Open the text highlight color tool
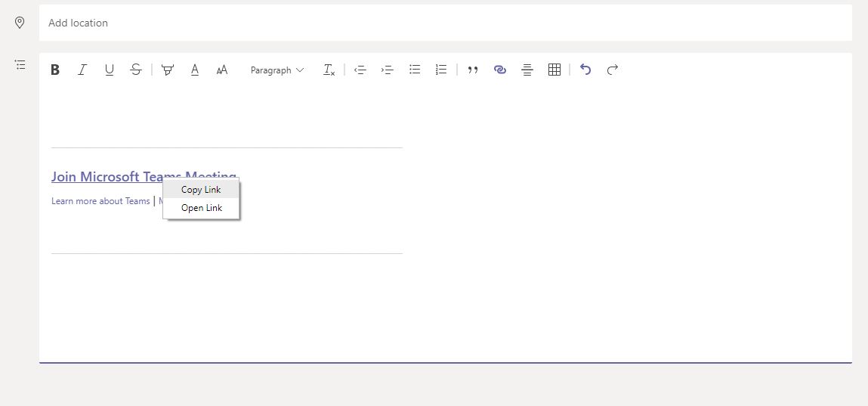 coord(168,70)
